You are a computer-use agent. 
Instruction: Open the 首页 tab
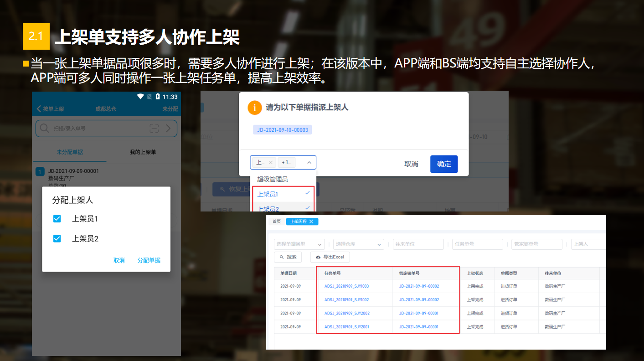tap(277, 222)
